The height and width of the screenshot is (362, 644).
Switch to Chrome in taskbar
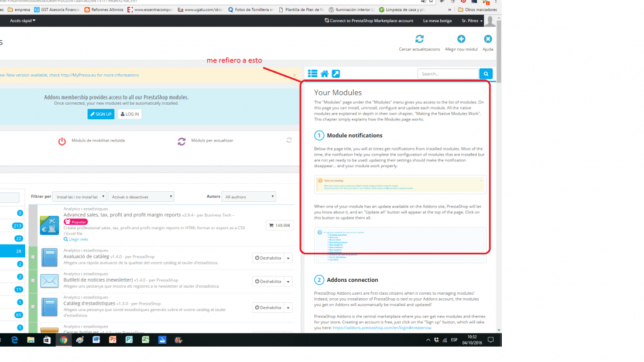click(x=63, y=340)
